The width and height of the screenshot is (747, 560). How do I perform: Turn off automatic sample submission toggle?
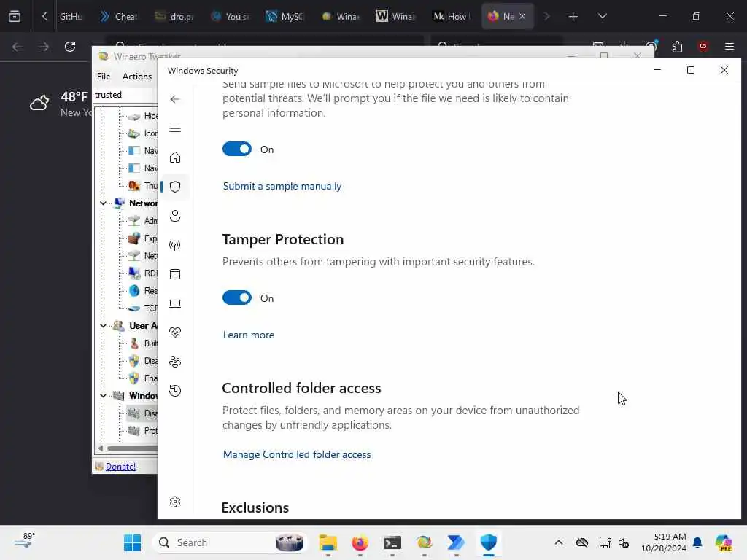pos(237,149)
